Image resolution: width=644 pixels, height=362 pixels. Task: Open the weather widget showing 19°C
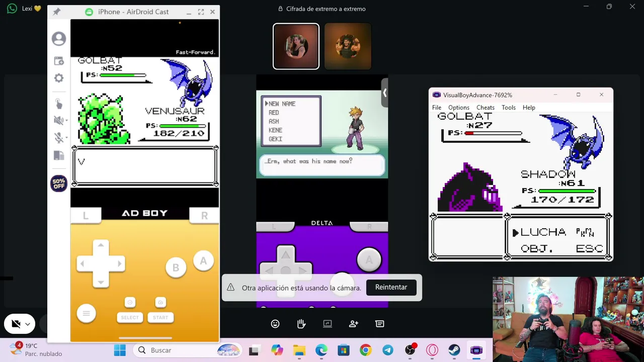(36, 349)
